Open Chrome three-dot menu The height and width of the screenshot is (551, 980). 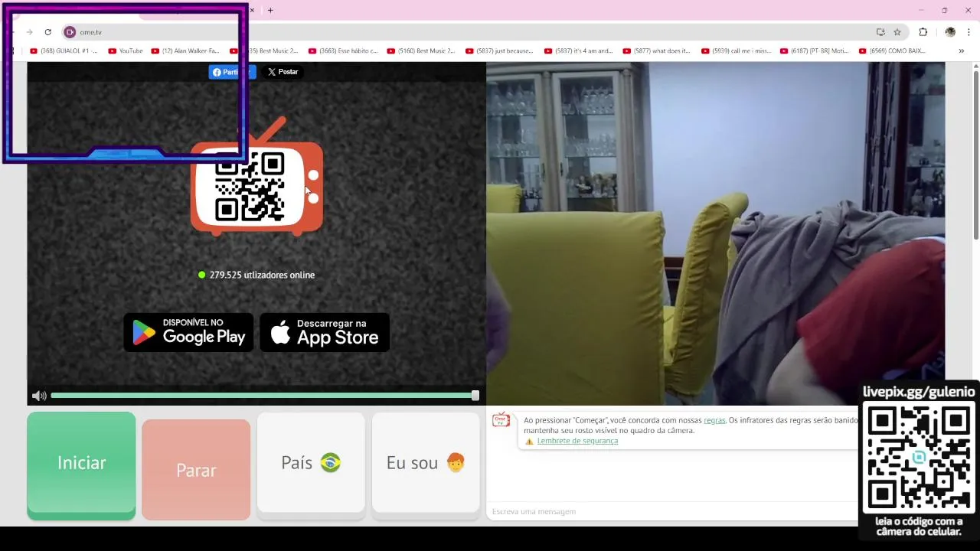tap(969, 32)
